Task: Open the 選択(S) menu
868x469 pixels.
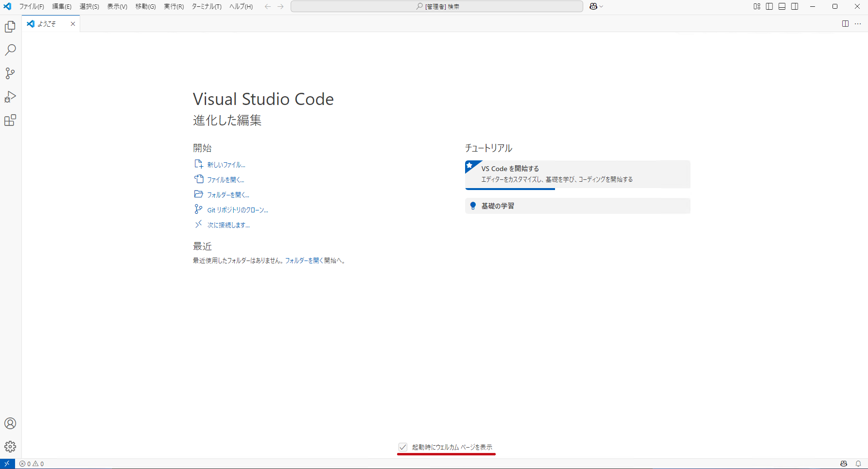Action: 89,6
